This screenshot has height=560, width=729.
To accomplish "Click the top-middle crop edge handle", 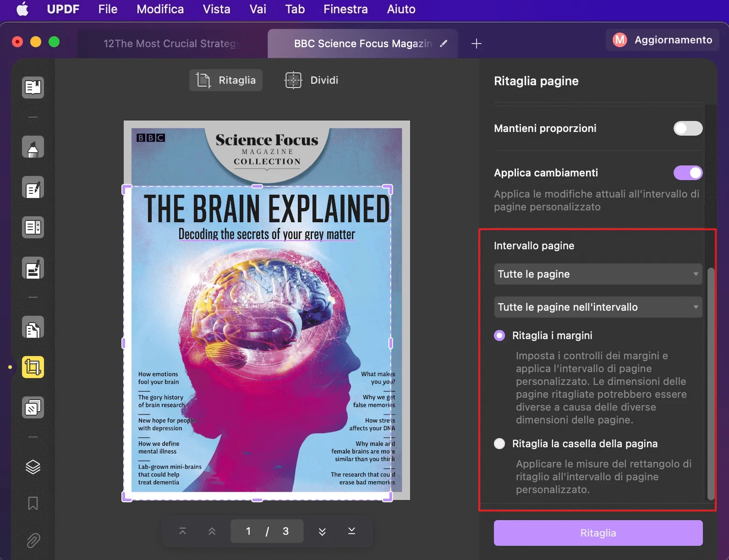I will tap(258, 186).
